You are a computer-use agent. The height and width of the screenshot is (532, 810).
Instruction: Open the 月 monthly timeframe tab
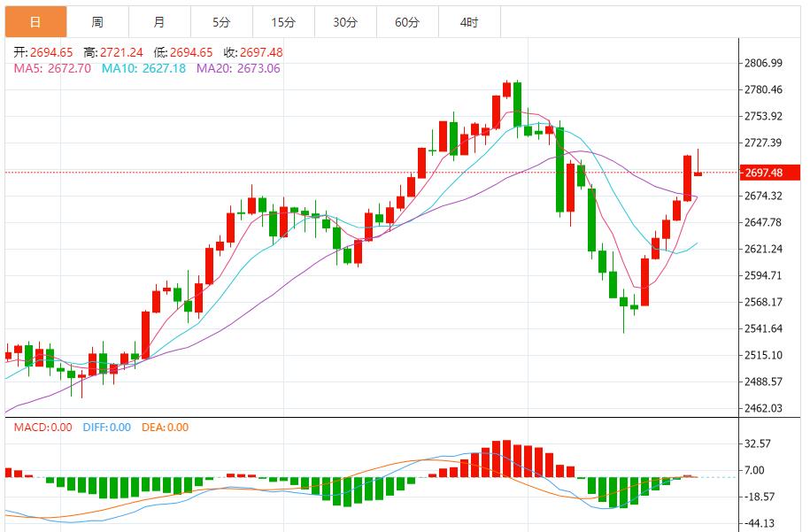[158, 22]
